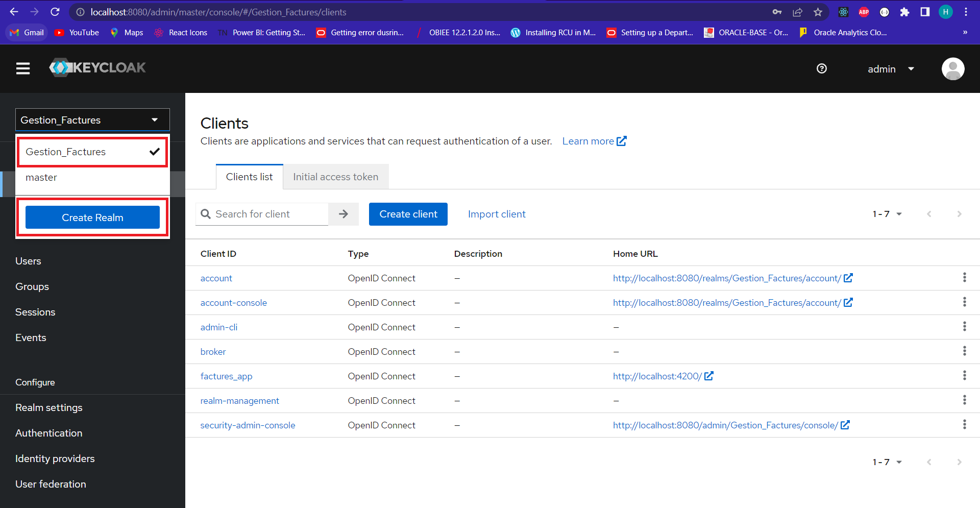Select the Gestion_Factures realm with the checkmark

[x=92, y=152]
